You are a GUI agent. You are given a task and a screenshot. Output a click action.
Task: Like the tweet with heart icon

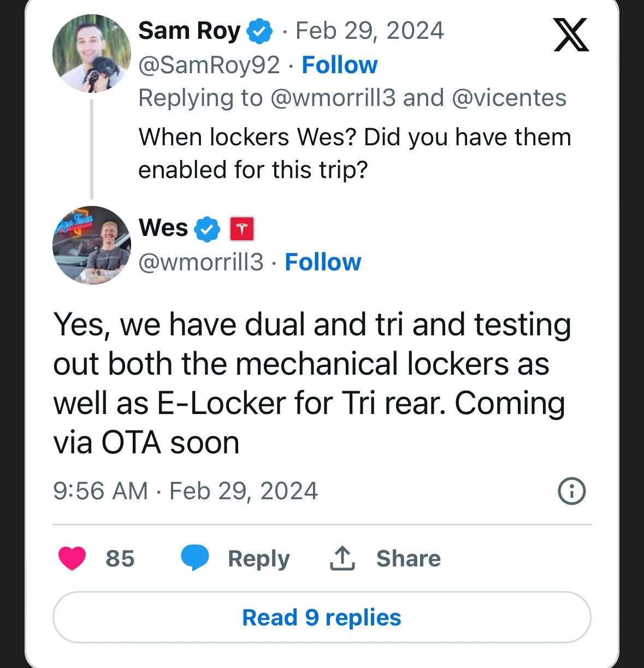click(x=72, y=558)
